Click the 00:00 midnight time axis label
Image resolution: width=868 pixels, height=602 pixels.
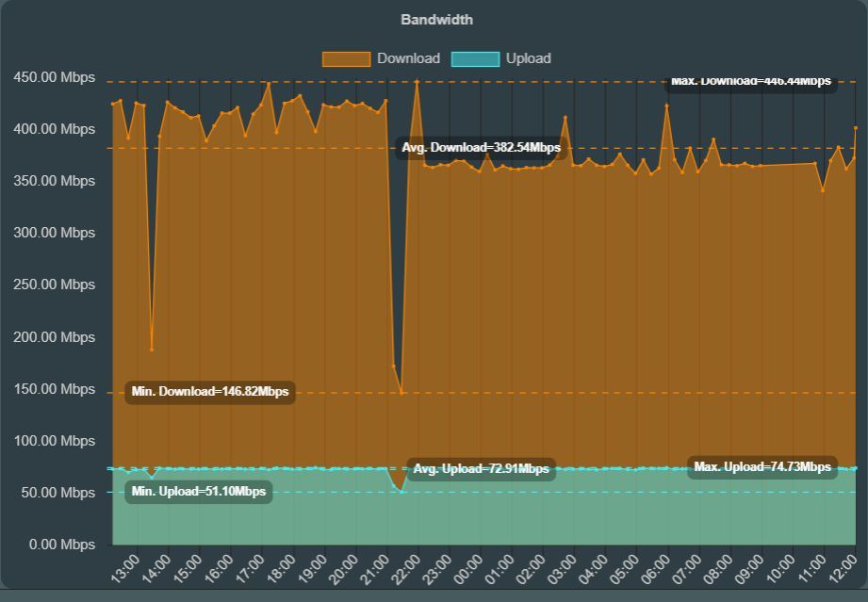click(x=470, y=569)
